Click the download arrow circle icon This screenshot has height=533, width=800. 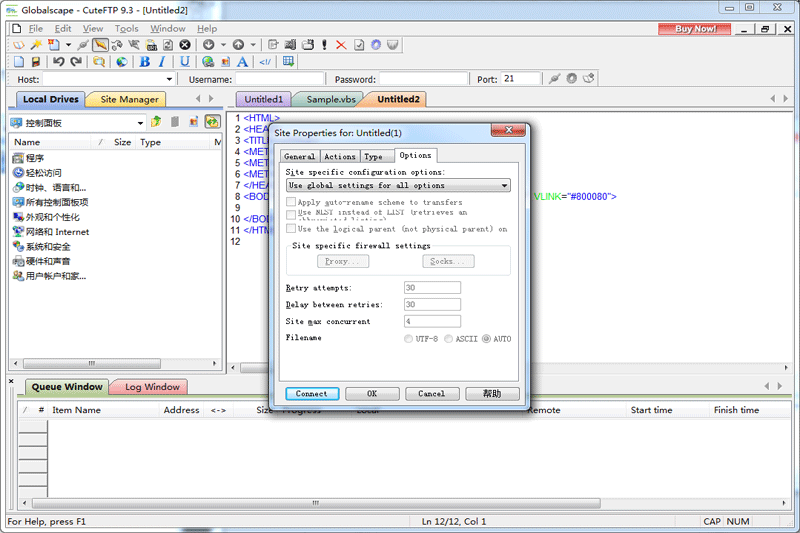(209, 45)
